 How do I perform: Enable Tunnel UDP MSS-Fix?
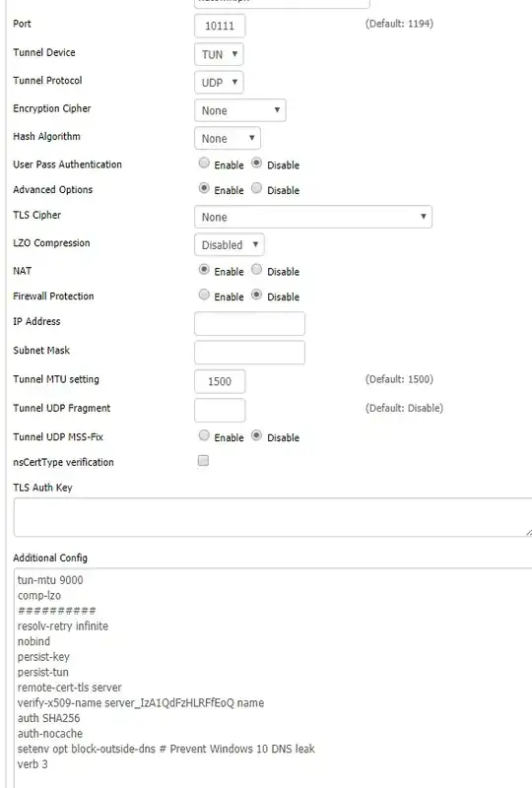click(204, 435)
